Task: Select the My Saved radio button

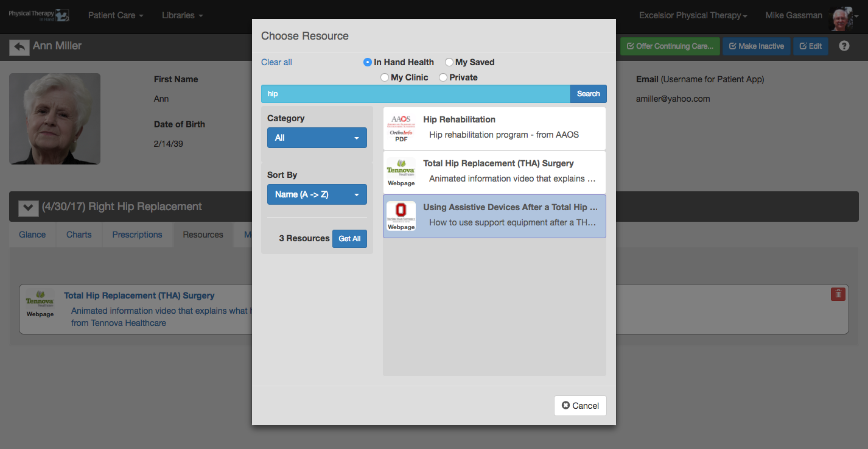Action: pyautogui.click(x=449, y=62)
